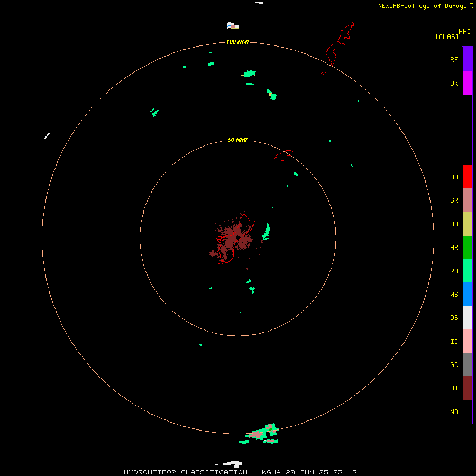Click the green rain band just east of the radar center
Screen dimensions: 476x476
pos(266,232)
